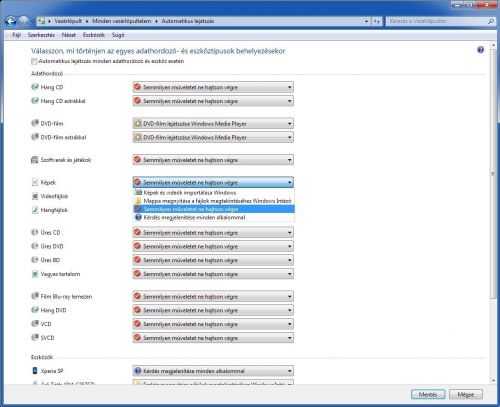Viewport: 500px width, 407px height.
Task: Open the Üres CD action dropdown
Action: [213, 233]
